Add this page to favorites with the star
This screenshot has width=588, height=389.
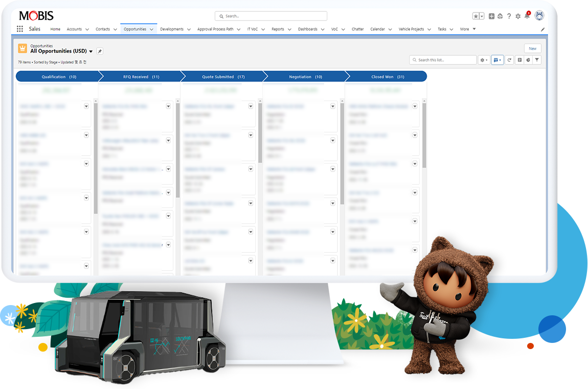[x=476, y=16]
